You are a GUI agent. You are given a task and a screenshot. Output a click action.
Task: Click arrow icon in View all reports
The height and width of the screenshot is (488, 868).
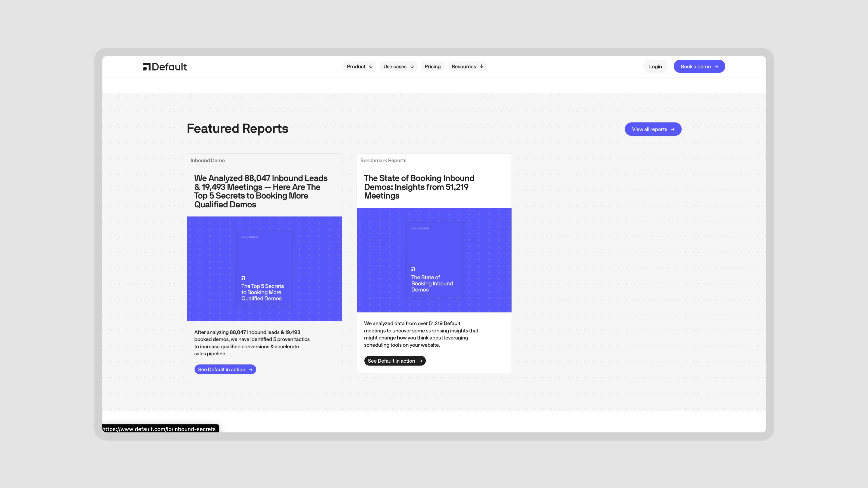click(672, 129)
